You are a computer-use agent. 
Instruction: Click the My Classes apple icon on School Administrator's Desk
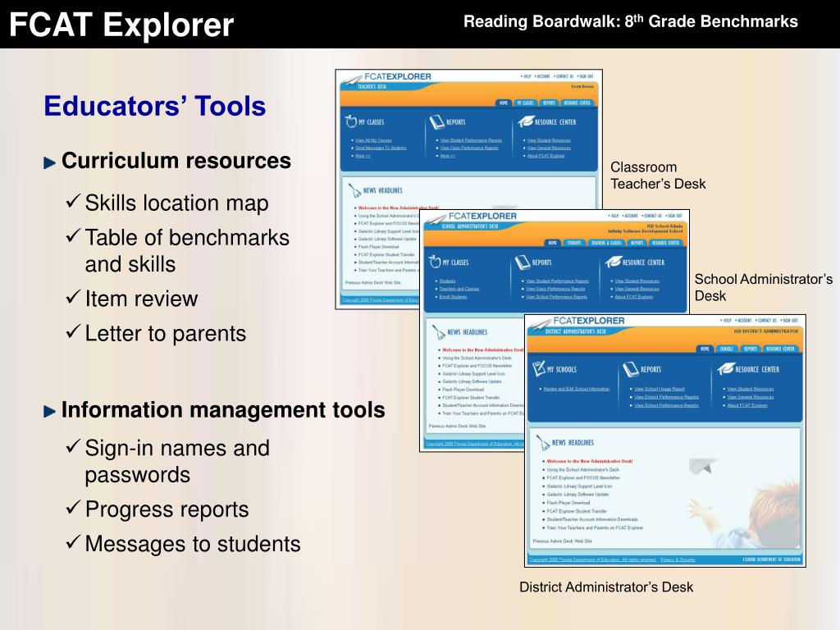[x=435, y=262]
